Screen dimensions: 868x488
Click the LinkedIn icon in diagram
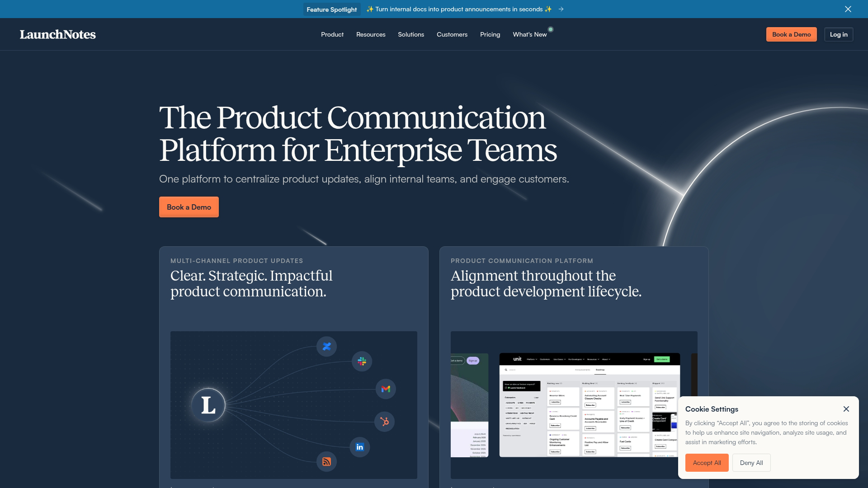(360, 447)
